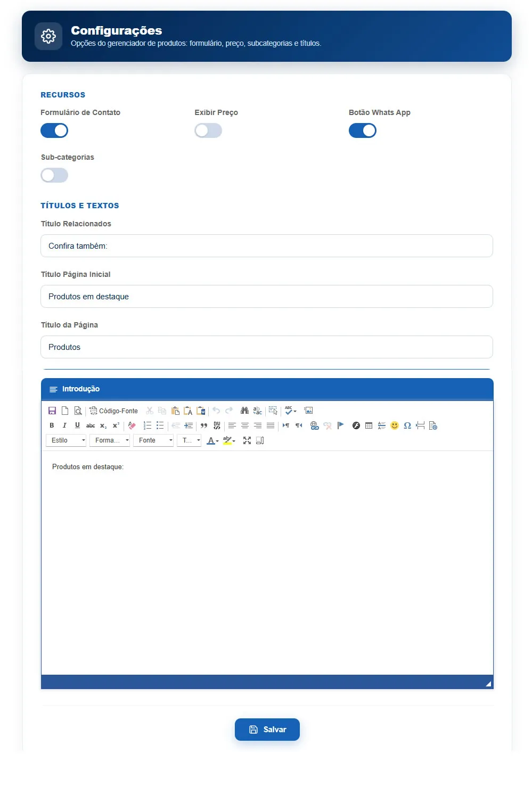Insert a hyperlink with link icon

[315, 425]
